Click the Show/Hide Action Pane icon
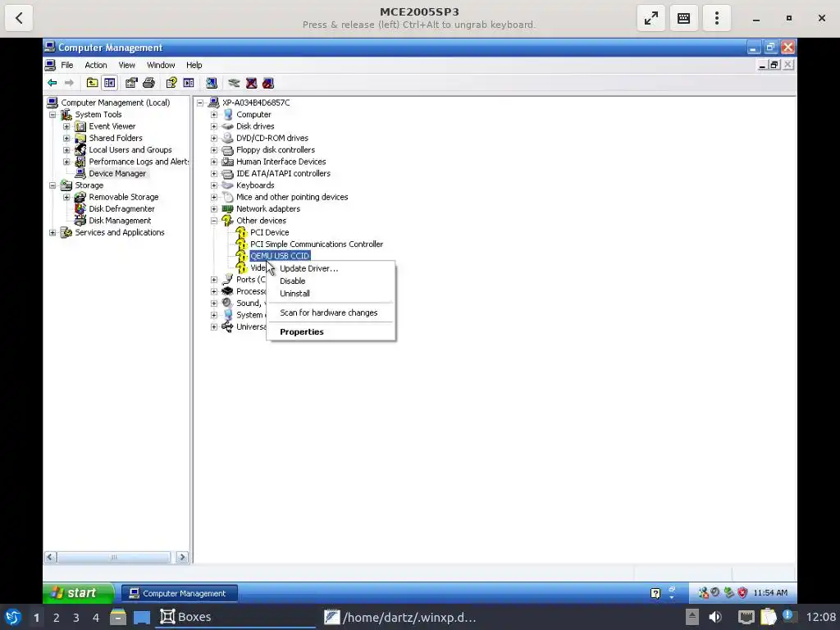The image size is (840, 630). pyautogui.click(x=189, y=83)
